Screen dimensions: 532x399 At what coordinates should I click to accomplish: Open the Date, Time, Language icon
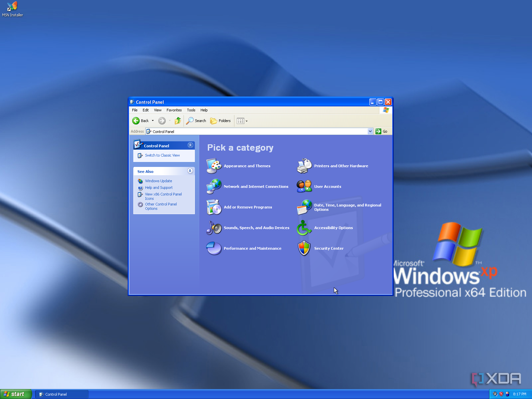(x=304, y=207)
